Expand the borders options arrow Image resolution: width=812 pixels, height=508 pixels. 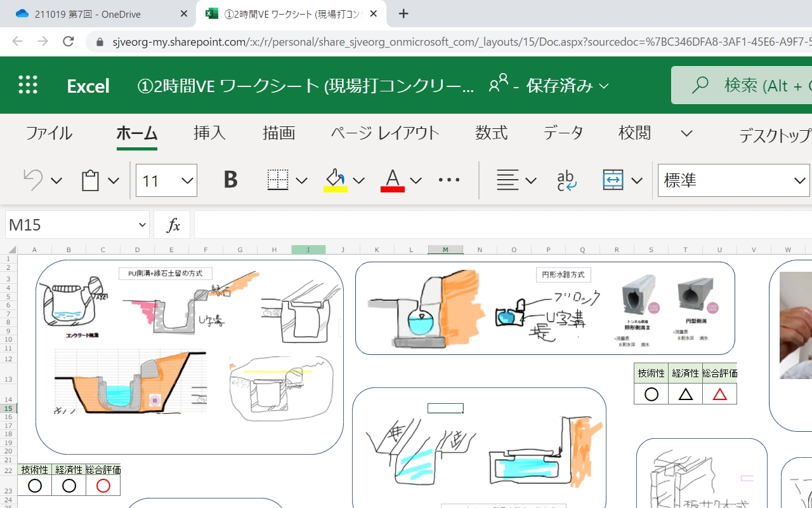click(302, 181)
